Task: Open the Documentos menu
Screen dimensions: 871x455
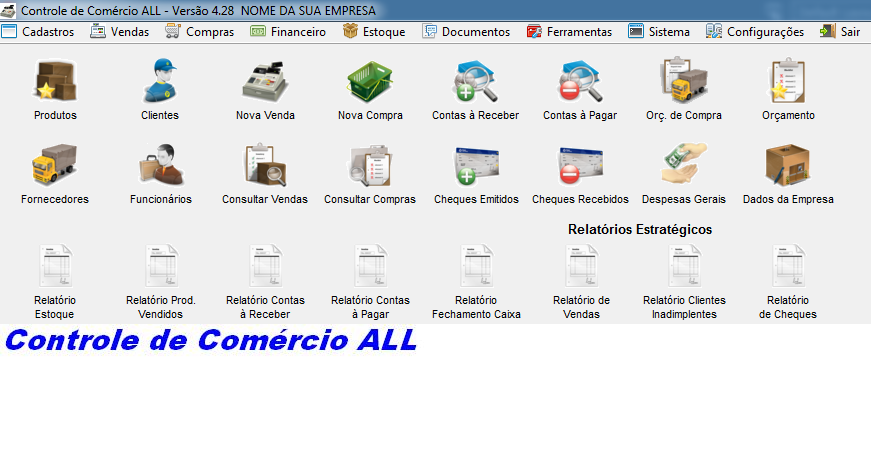Action: point(466,32)
